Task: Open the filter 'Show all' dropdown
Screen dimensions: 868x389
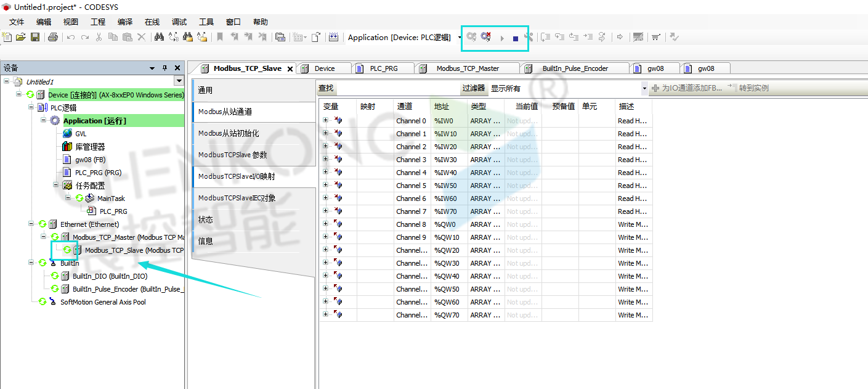Action: [644, 89]
